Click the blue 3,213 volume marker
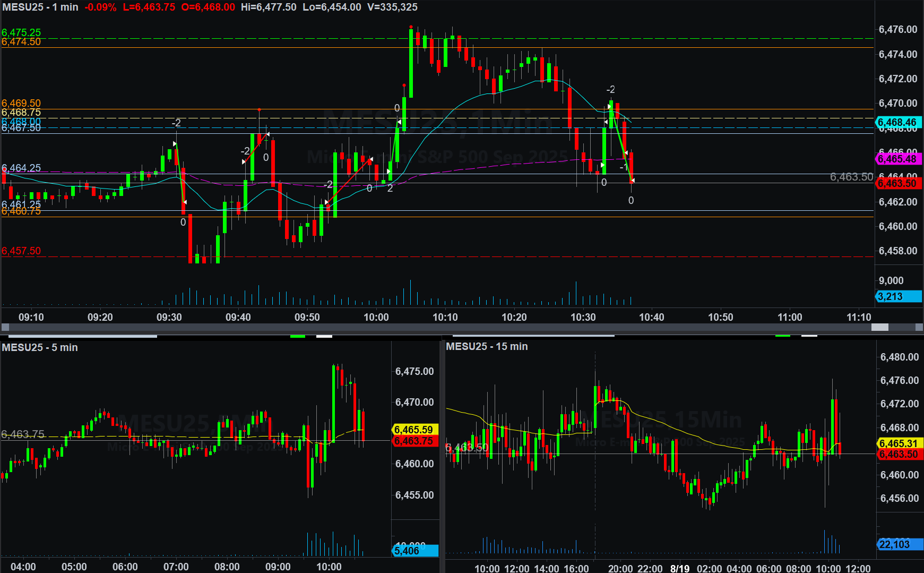This screenshot has width=924, height=573. click(898, 296)
